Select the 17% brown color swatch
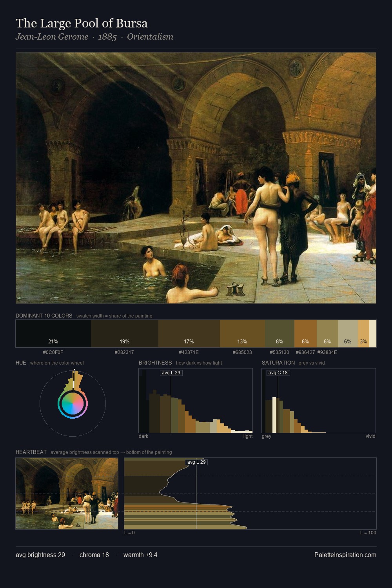This screenshot has width=392, height=588. pyautogui.click(x=189, y=334)
